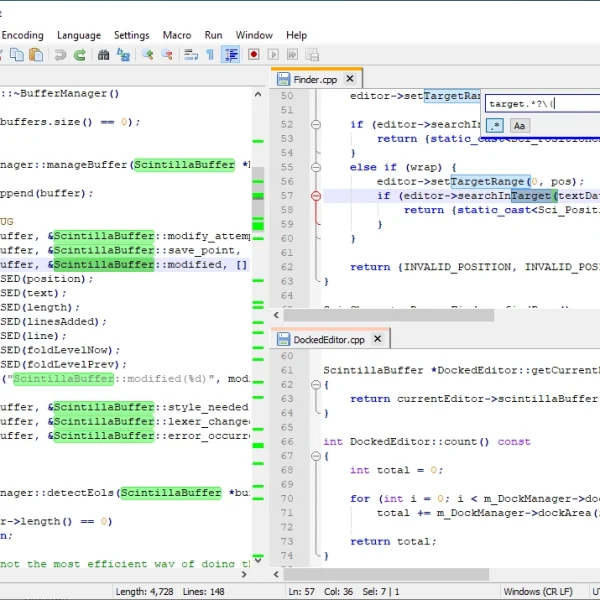
Task: Click Col: 36 in status bar
Action: click(x=338, y=592)
